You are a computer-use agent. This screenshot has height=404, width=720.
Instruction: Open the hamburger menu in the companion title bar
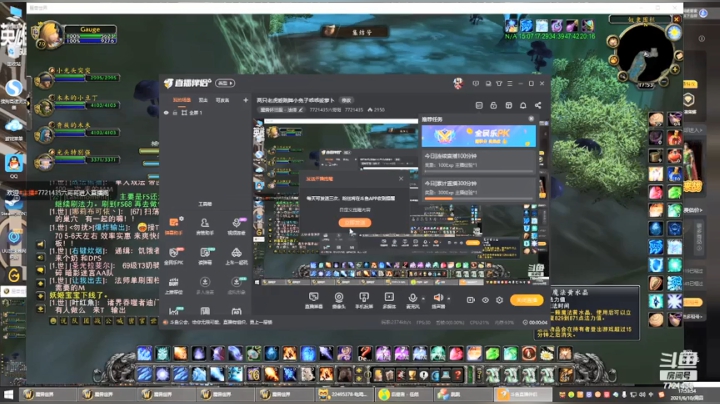click(510, 84)
